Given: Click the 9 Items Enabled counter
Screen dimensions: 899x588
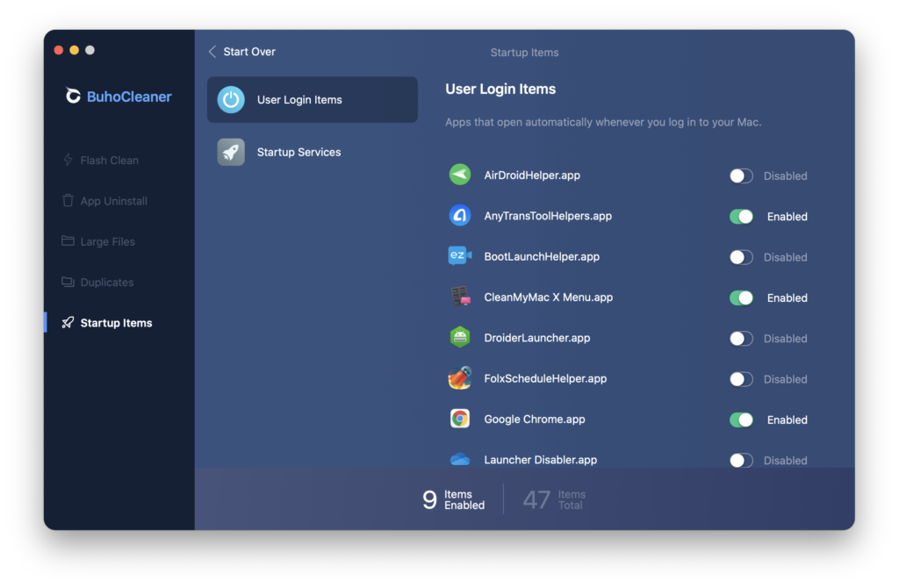Looking at the screenshot, I should (454, 499).
